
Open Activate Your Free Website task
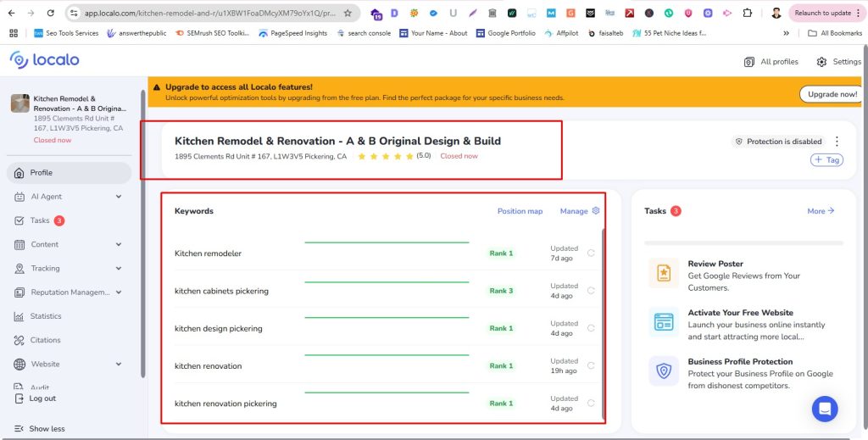tap(743, 325)
